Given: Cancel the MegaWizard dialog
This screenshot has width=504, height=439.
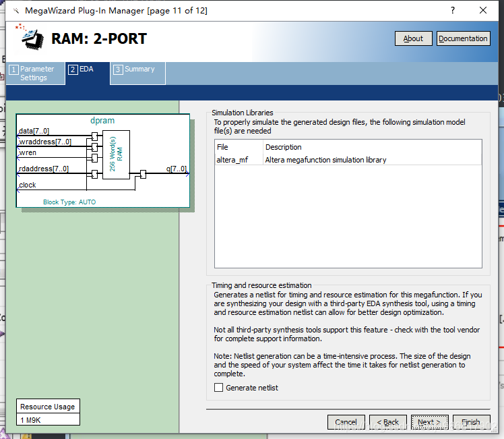Looking at the screenshot, I should [346, 422].
